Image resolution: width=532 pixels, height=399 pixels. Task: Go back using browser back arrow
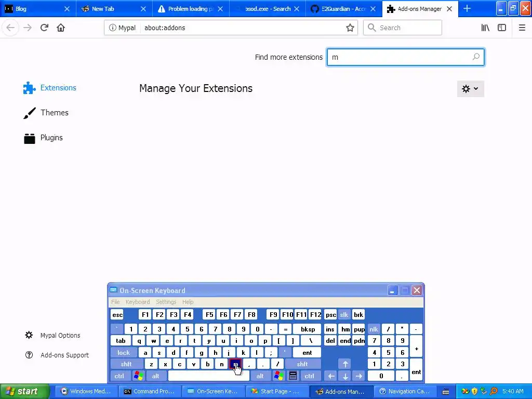(x=10, y=28)
